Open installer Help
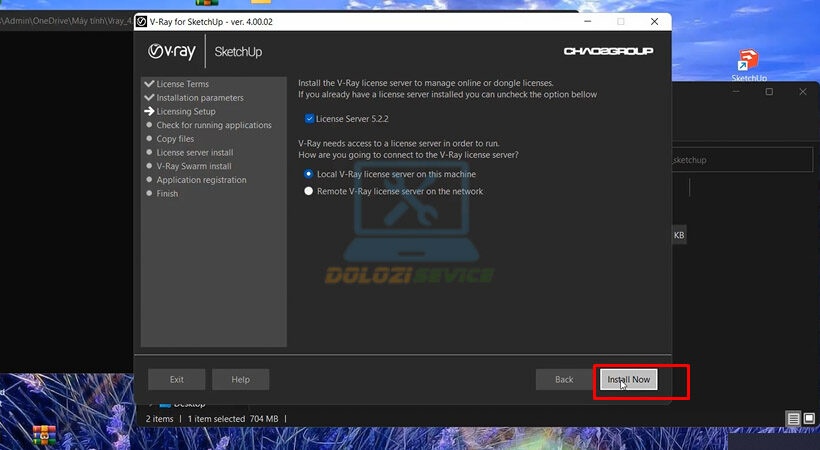Image resolution: width=820 pixels, height=450 pixels. 240,380
